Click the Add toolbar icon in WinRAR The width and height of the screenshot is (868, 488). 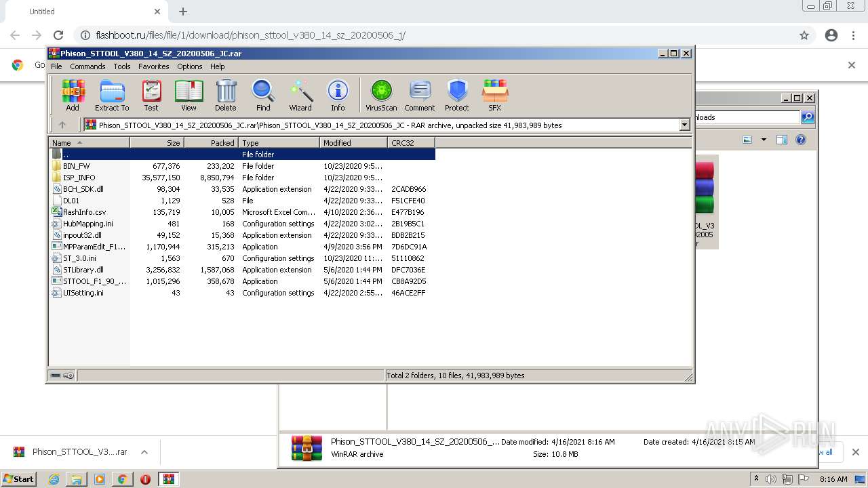(x=73, y=95)
